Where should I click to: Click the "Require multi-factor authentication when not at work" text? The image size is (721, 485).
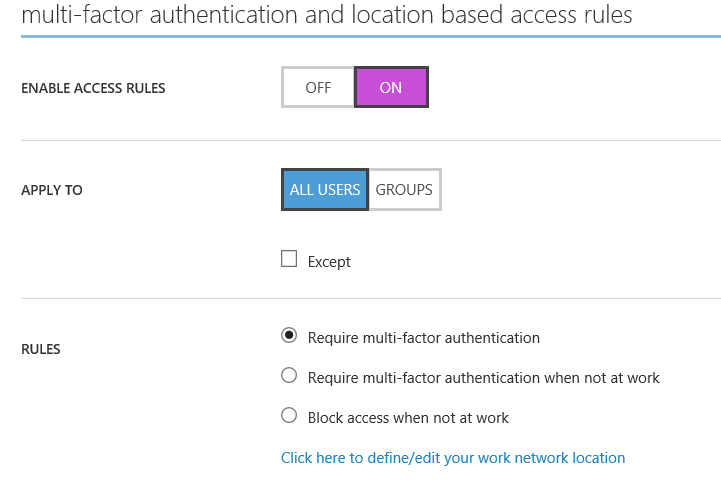pos(484,378)
